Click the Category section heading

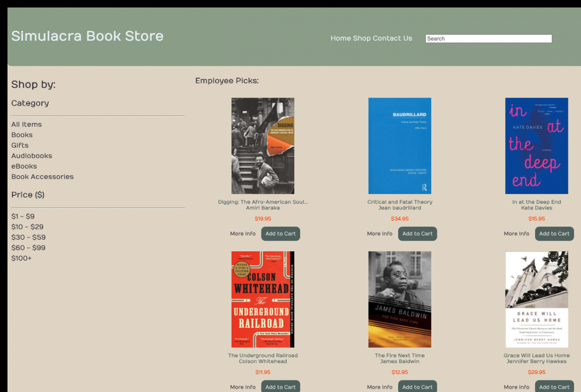click(30, 103)
